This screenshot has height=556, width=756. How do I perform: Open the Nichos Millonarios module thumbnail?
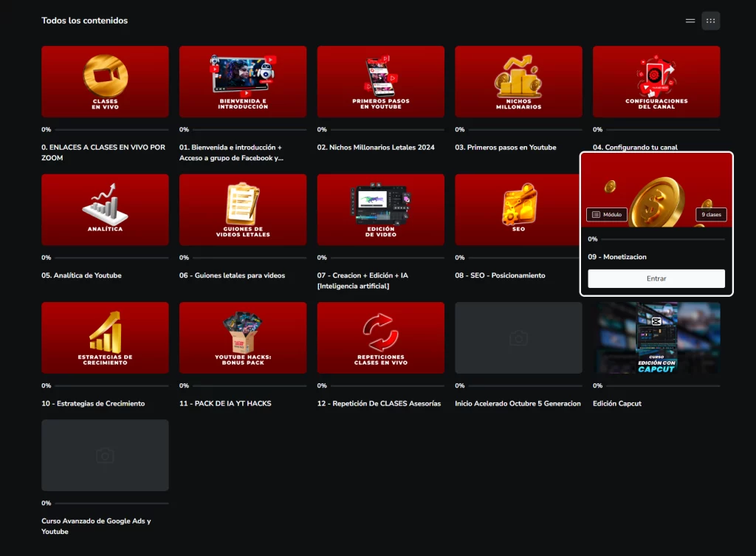(x=518, y=81)
